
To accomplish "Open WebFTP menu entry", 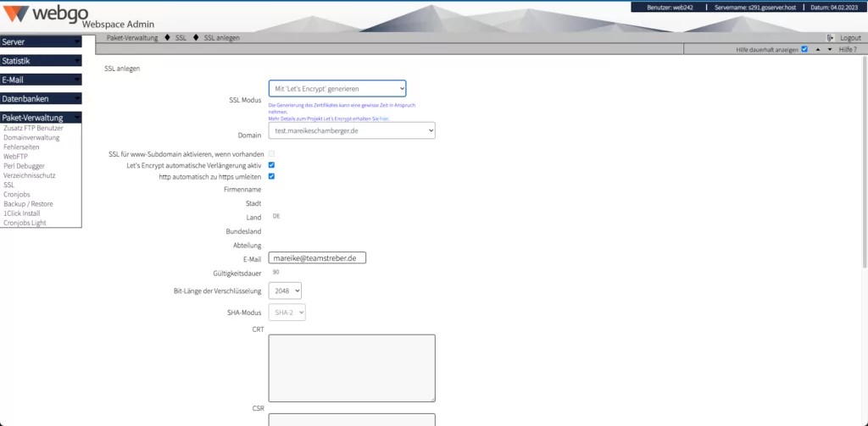I will click(15, 157).
